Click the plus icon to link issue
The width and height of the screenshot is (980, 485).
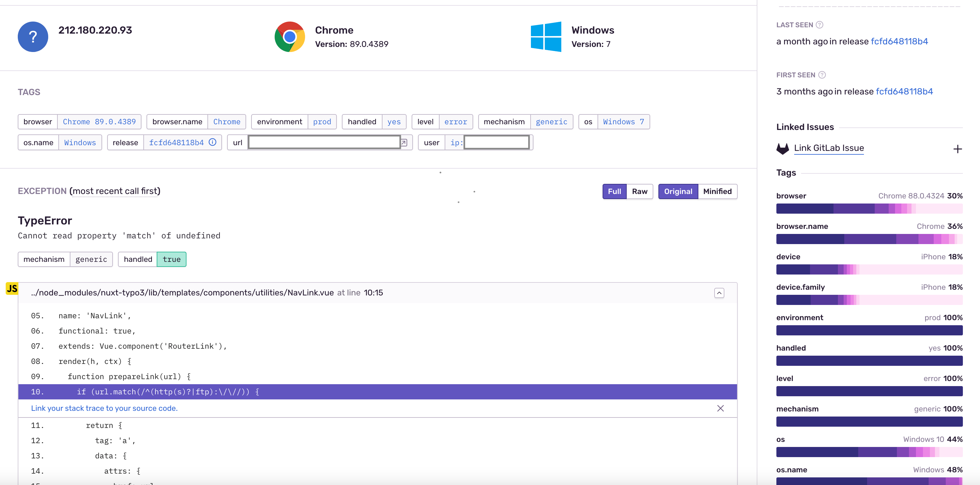pyautogui.click(x=957, y=149)
